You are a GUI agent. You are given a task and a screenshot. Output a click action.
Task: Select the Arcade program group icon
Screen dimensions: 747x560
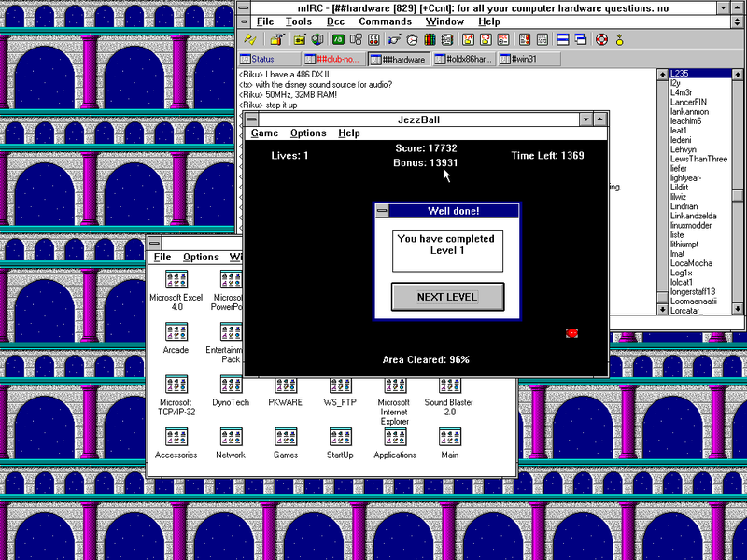tap(176, 332)
